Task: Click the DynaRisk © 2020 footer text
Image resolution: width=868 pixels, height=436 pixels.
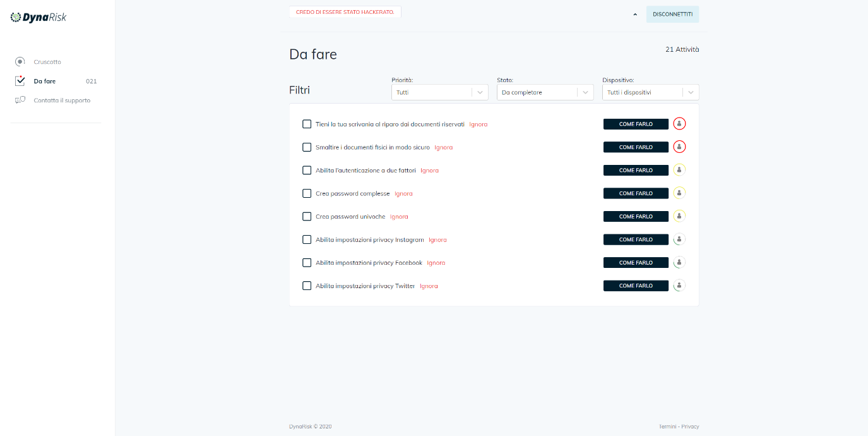Action: (311, 427)
